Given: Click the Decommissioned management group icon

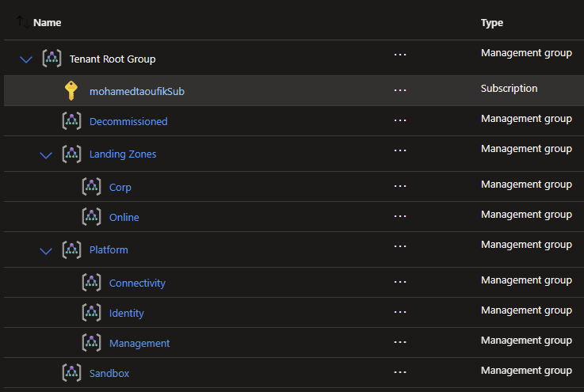Looking at the screenshot, I should coord(71,121).
